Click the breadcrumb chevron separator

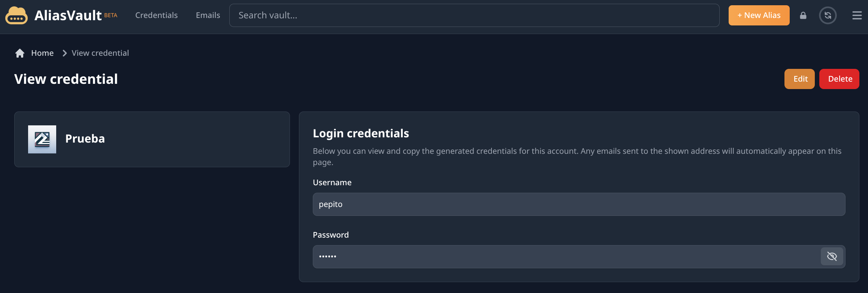click(64, 53)
